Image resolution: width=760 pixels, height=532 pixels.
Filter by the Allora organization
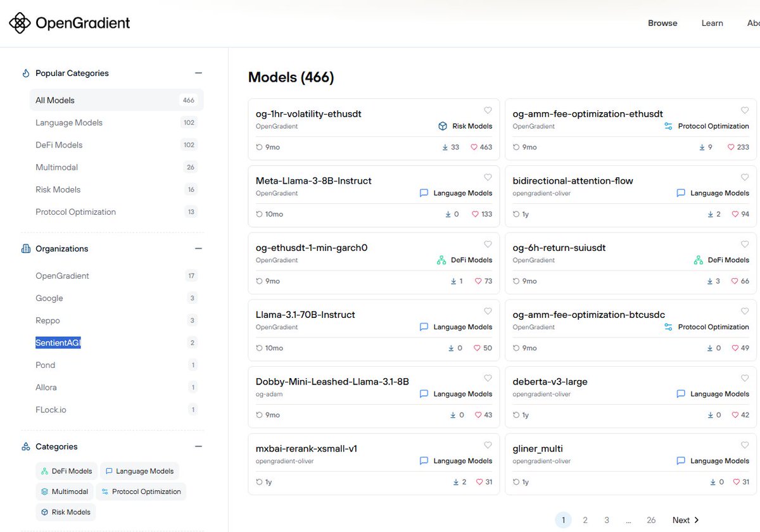(x=117, y=388)
